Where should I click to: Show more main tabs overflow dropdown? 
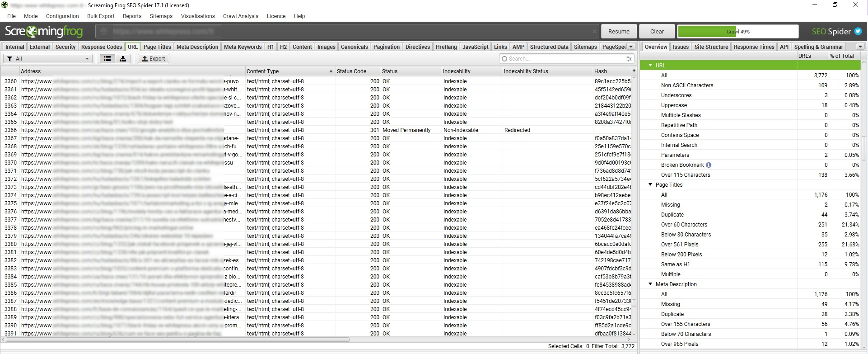tap(631, 47)
